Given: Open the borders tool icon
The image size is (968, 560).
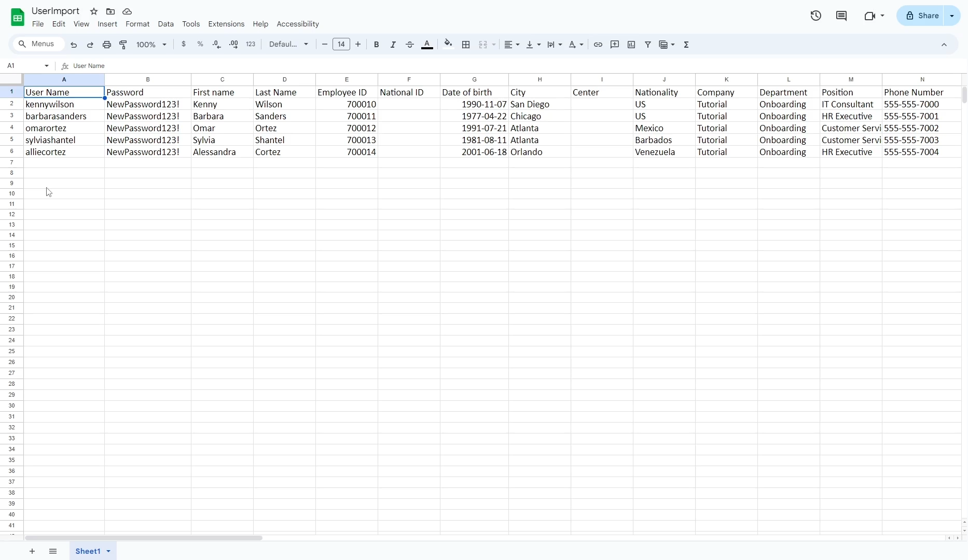Looking at the screenshot, I should click(466, 45).
